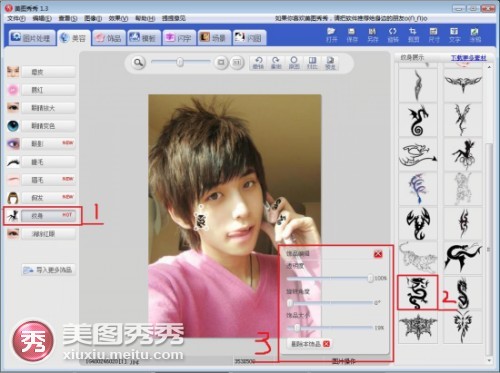500x373 pixels.
Task: Choose the 眼睛变色 eye color tool
Action: click(48, 126)
